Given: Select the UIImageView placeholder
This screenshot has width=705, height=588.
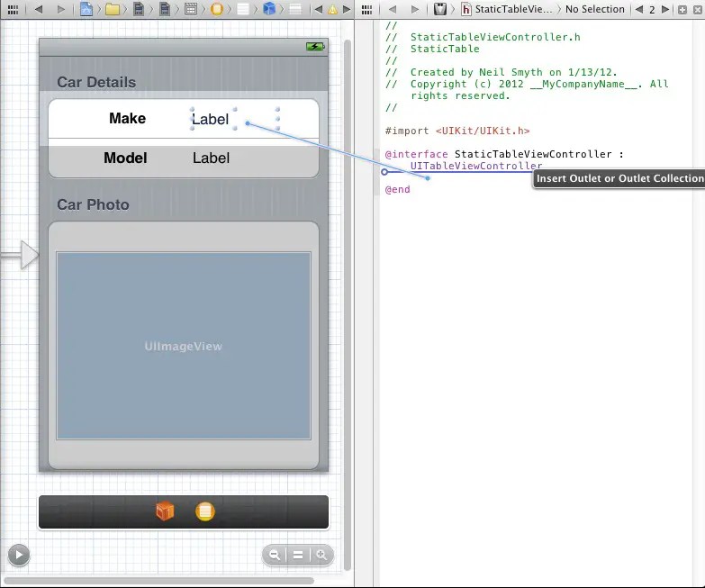Looking at the screenshot, I should point(184,346).
